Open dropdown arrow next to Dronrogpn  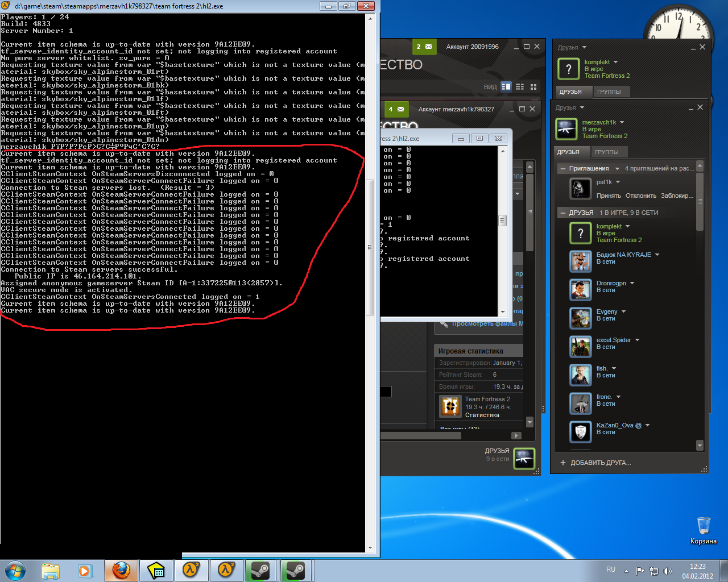632,283
